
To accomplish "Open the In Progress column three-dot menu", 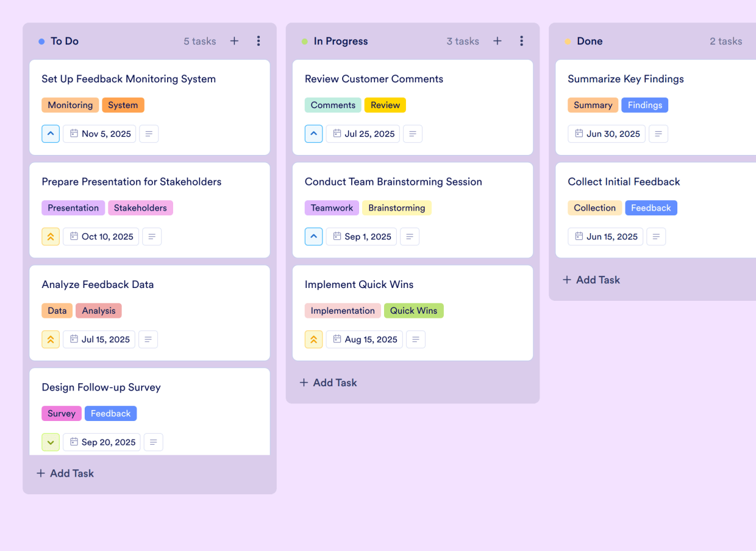I will (521, 41).
